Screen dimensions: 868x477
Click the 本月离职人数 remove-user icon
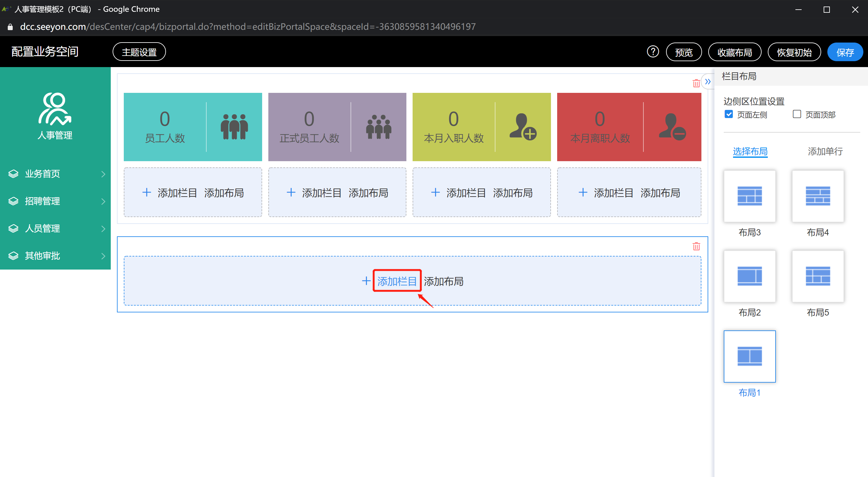(x=672, y=126)
